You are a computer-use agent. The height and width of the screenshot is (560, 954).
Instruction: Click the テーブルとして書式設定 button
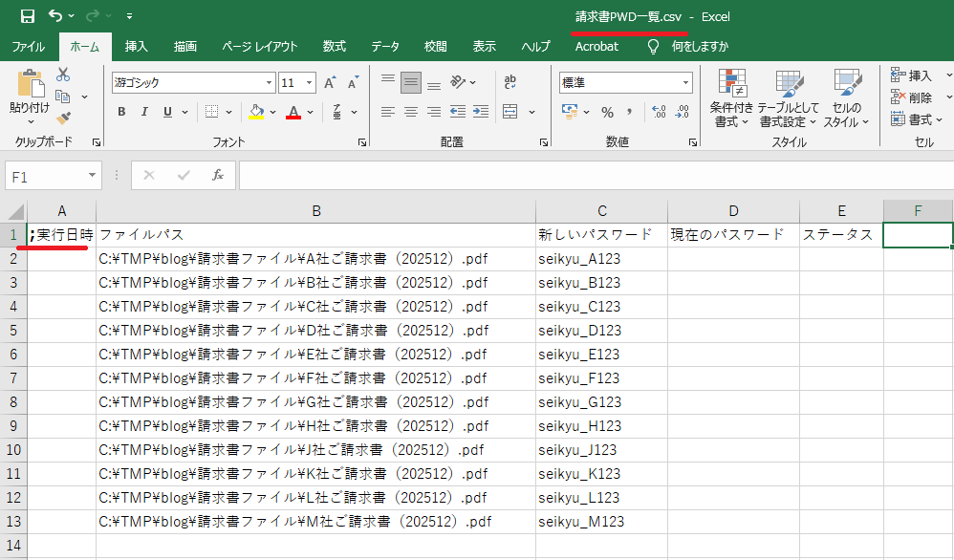[x=789, y=99]
